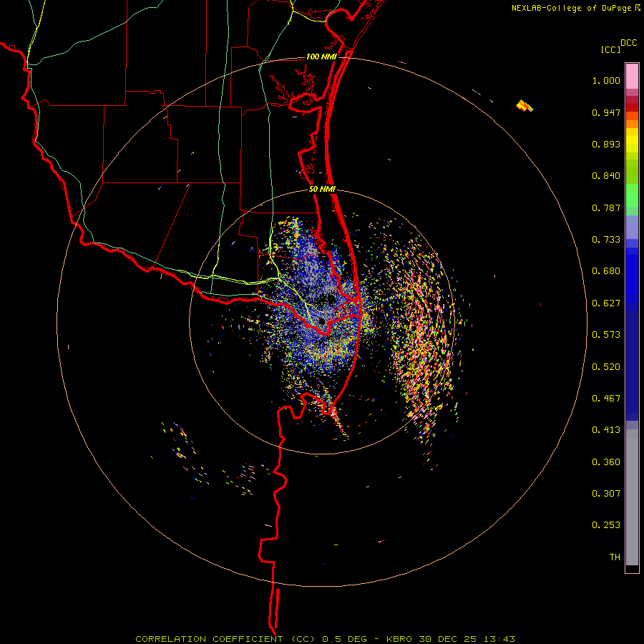This screenshot has height=644, width=644.
Task: Click the 13:43 timestamp in the caption
Action: point(499,639)
